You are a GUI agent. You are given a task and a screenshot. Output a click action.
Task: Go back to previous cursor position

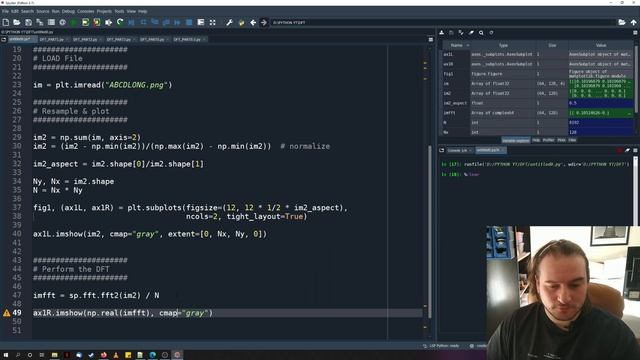coord(253,22)
